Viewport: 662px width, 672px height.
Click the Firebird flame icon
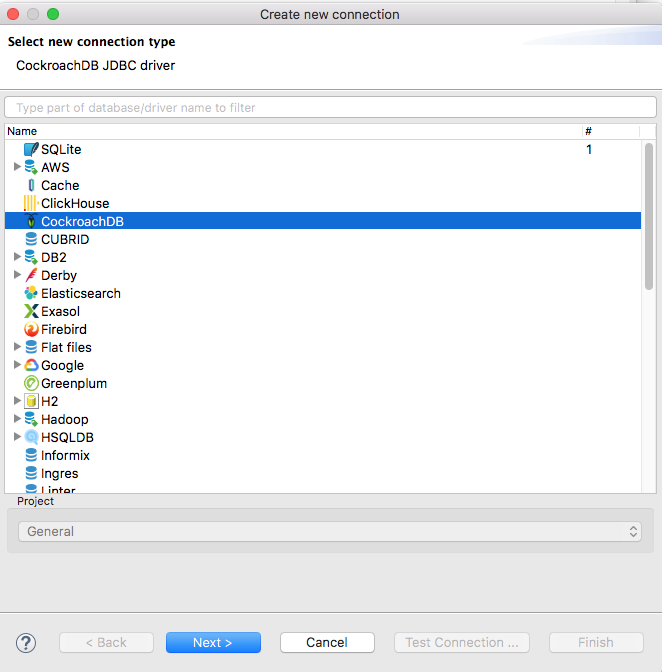(31, 329)
